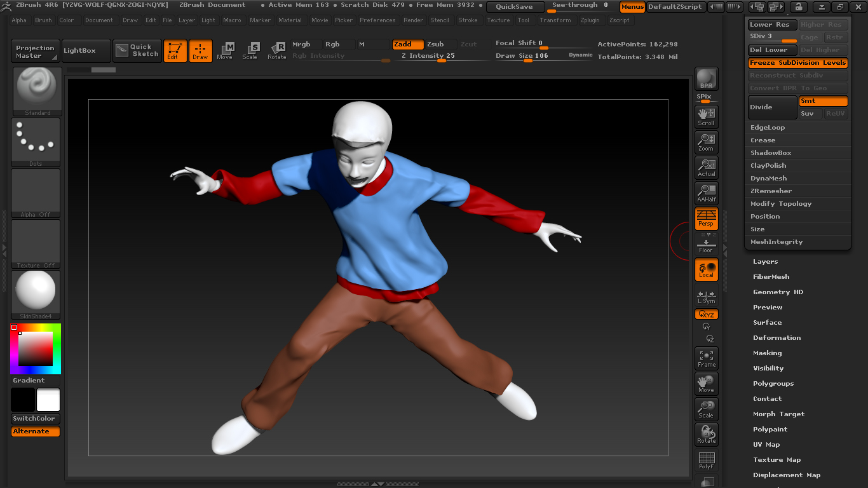Click the color picker square
The height and width of the screenshot is (488, 868).
click(x=35, y=349)
